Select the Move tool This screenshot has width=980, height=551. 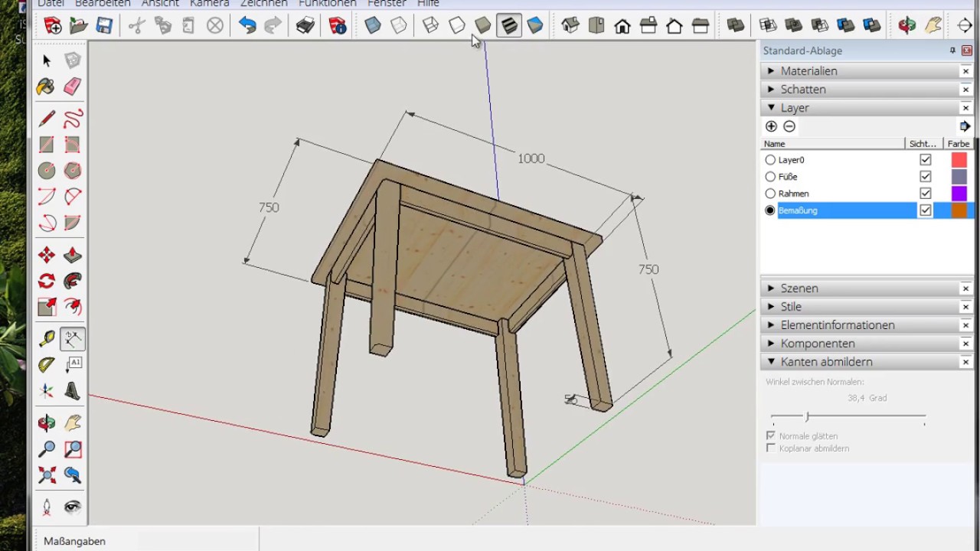tap(47, 255)
